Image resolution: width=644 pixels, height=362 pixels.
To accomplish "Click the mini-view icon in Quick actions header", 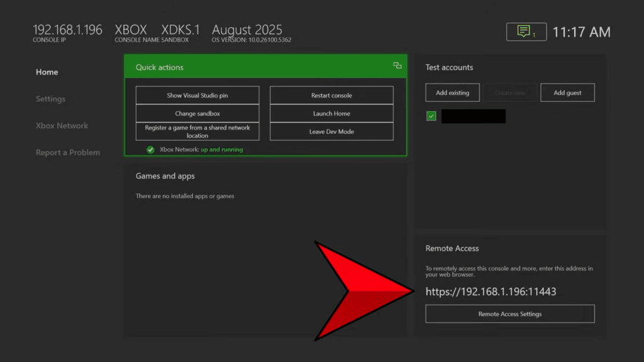I will click(x=397, y=65).
